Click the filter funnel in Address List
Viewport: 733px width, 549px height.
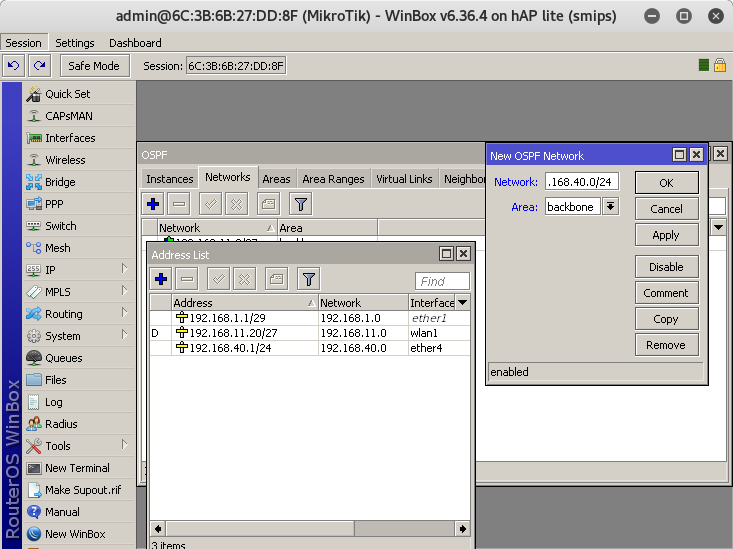[309, 279]
